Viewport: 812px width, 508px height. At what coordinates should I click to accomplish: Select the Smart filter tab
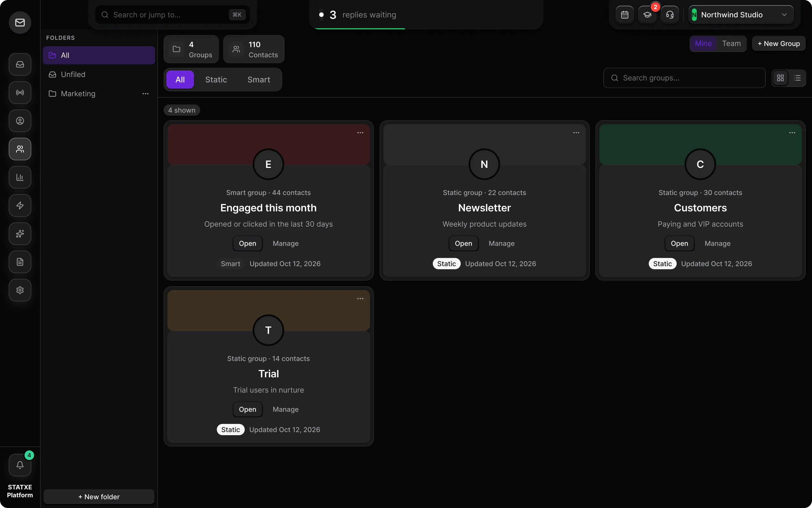(x=259, y=80)
